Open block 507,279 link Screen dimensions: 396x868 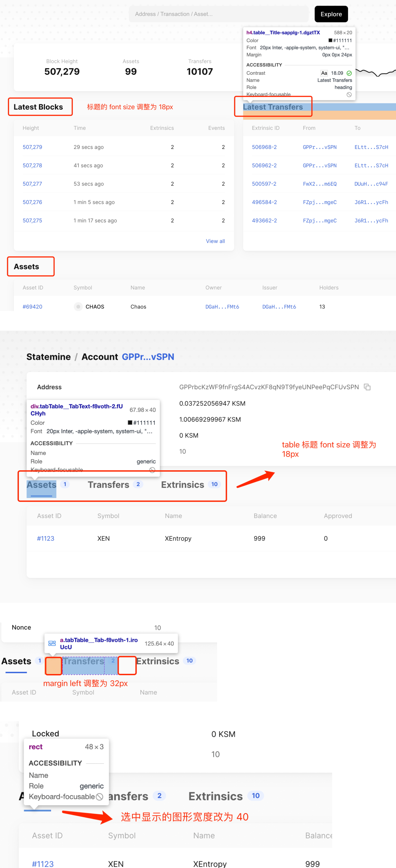[x=32, y=147]
